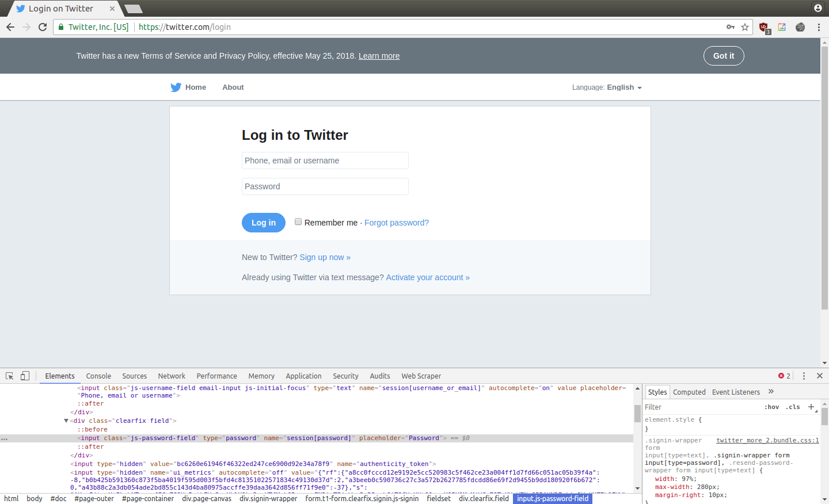Select the authenticity_token hidden input row
Image resolution: width=829 pixels, height=504 pixels.
[253, 464]
